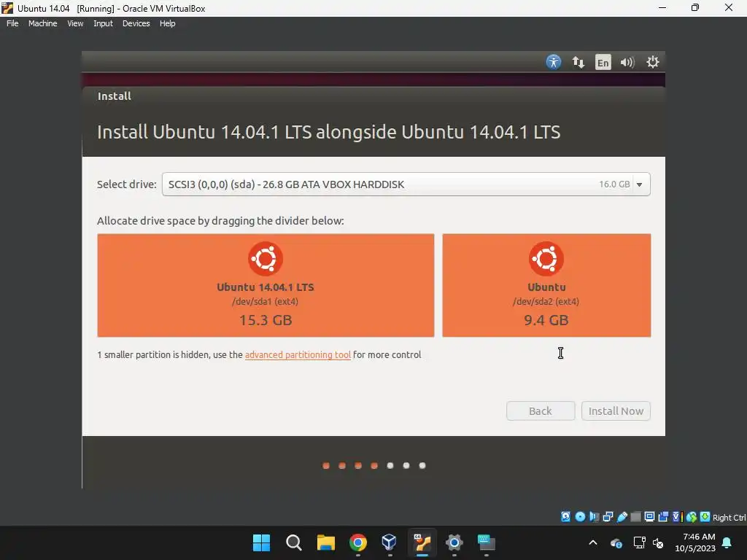The width and height of the screenshot is (747, 560).
Task: Click the mouse integration icon in status bar
Action: click(692, 517)
